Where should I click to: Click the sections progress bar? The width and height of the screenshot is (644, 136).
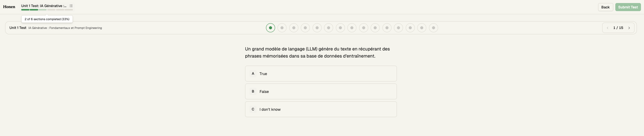click(47, 10)
